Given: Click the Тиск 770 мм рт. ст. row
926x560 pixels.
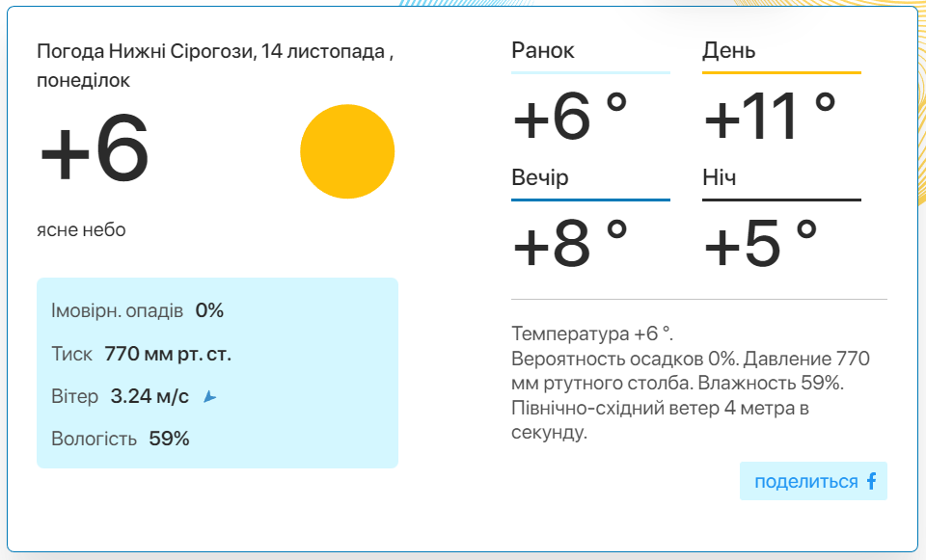Looking at the screenshot, I should [x=141, y=354].
